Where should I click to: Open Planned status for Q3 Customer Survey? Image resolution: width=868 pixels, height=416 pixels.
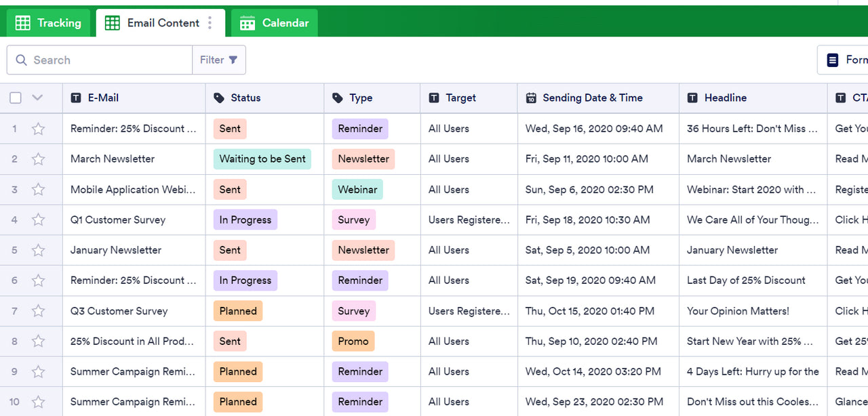click(238, 311)
